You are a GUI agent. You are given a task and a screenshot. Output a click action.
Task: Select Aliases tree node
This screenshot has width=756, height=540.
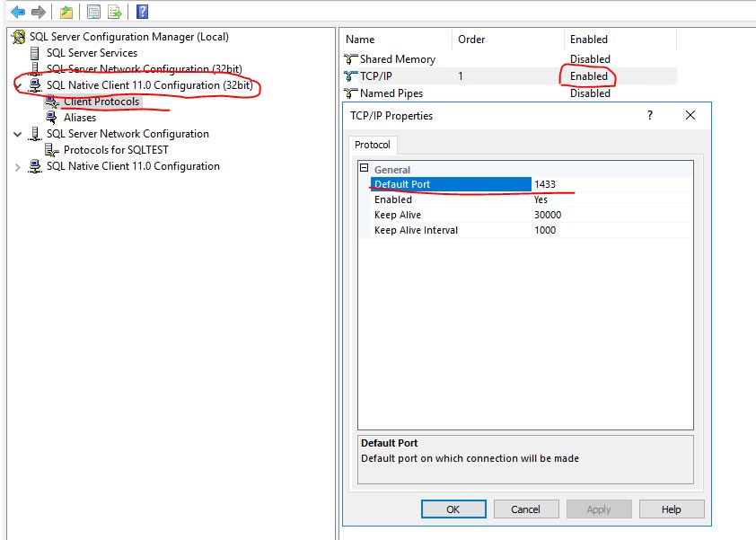pos(80,118)
